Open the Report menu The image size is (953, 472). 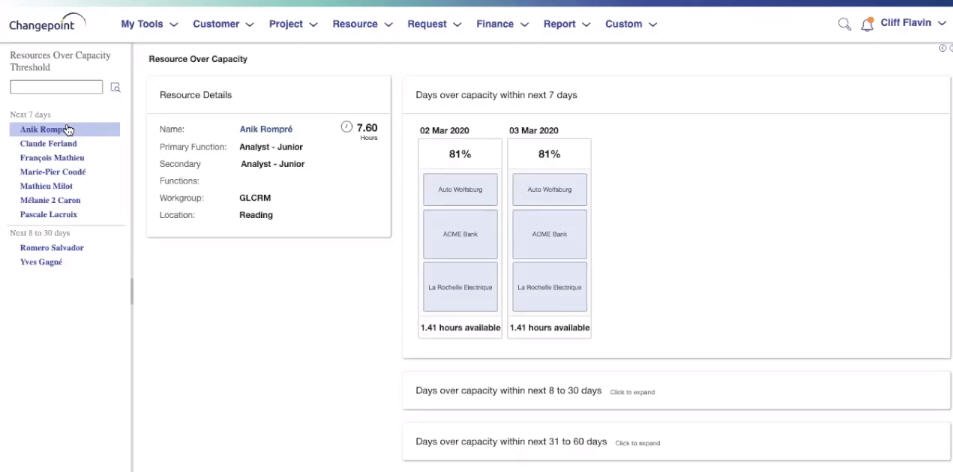click(x=567, y=24)
